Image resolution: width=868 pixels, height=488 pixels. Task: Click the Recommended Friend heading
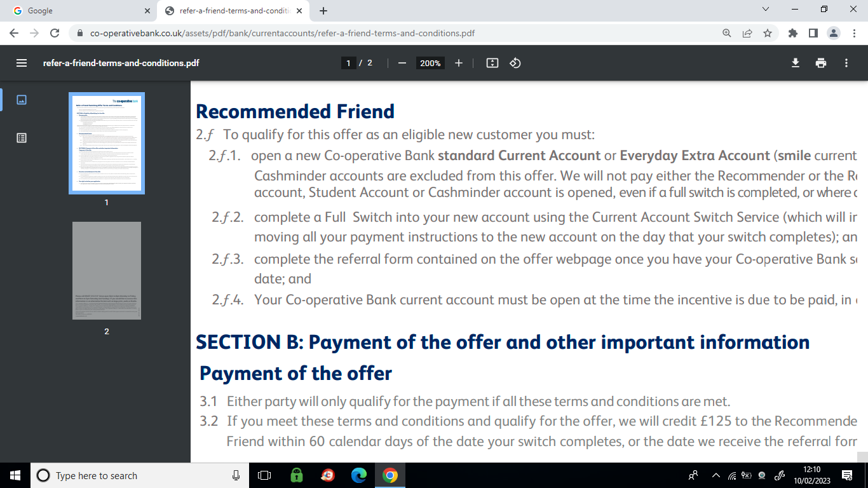coord(295,112)
